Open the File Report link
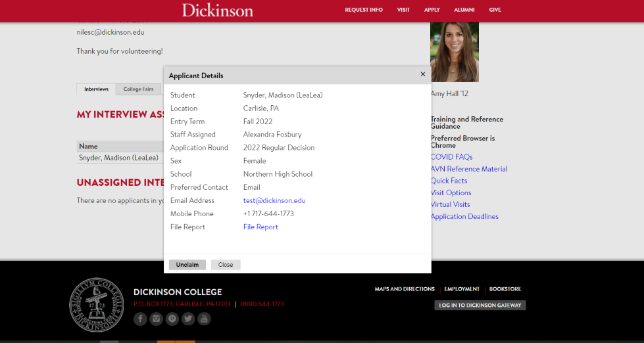Viewport: 644px width, 343px height. tap(260, 227)
